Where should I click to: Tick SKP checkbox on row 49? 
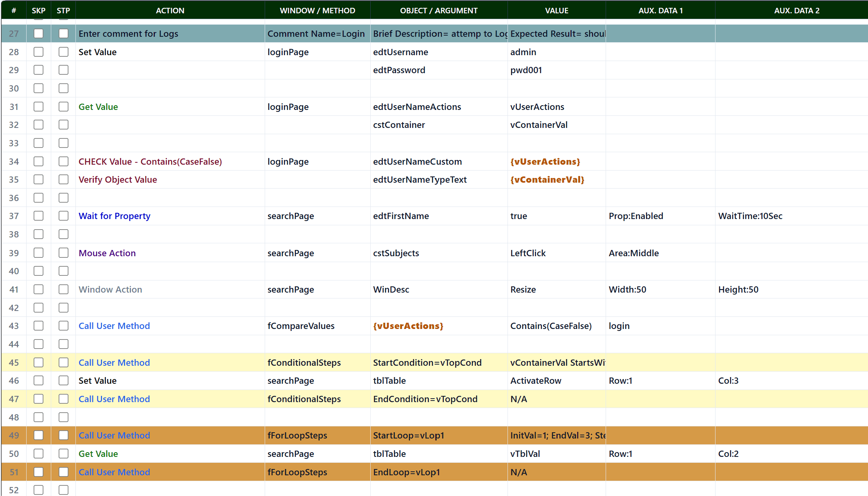click(38, 435)
